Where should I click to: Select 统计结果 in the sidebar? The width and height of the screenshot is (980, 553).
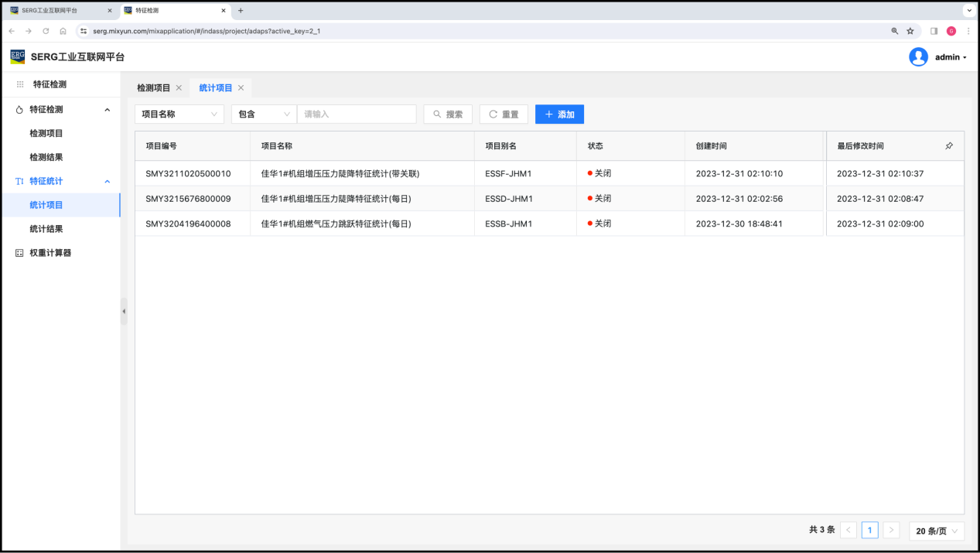tap(46, 229)
